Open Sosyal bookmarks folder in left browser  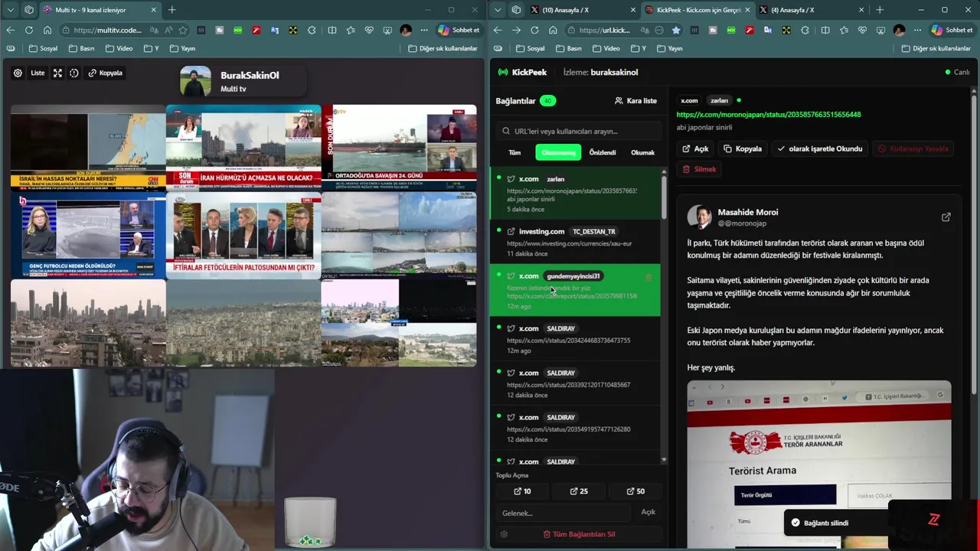point(44,48)
